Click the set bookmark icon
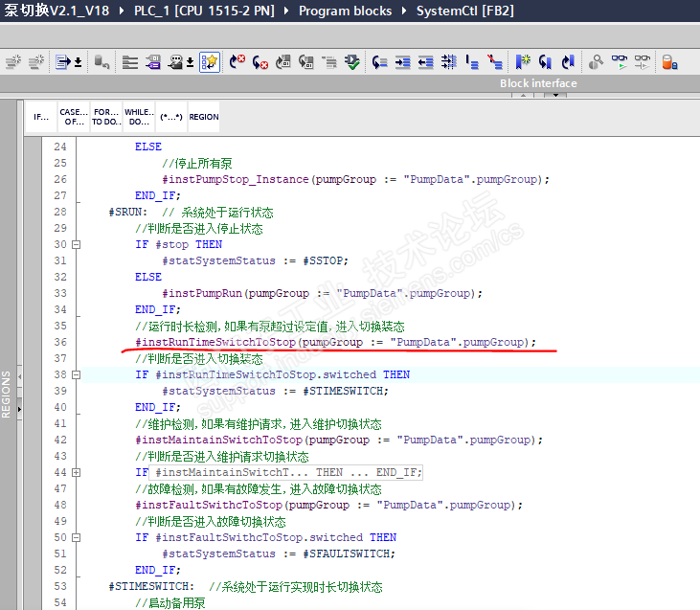This screenshot has height=610, width=700. pyautogui.click(x=522, y=62)
